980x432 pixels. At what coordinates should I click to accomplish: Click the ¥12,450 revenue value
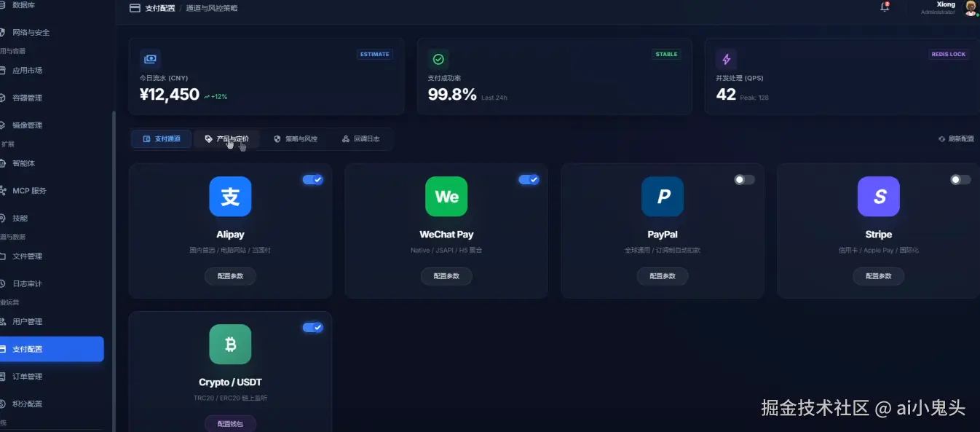(x=169, y=95)
